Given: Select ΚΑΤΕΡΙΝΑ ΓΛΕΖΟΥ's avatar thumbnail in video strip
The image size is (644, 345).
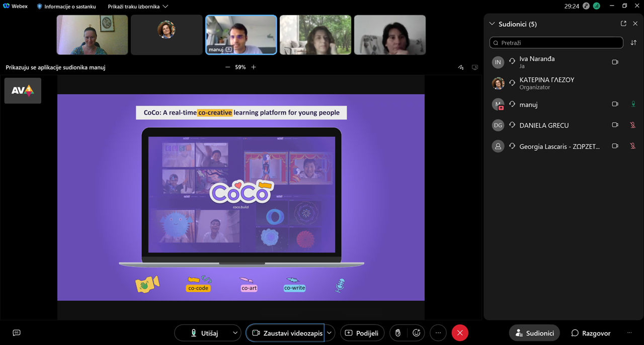Looking at the screenshot, I should click(x=167, y=35).
